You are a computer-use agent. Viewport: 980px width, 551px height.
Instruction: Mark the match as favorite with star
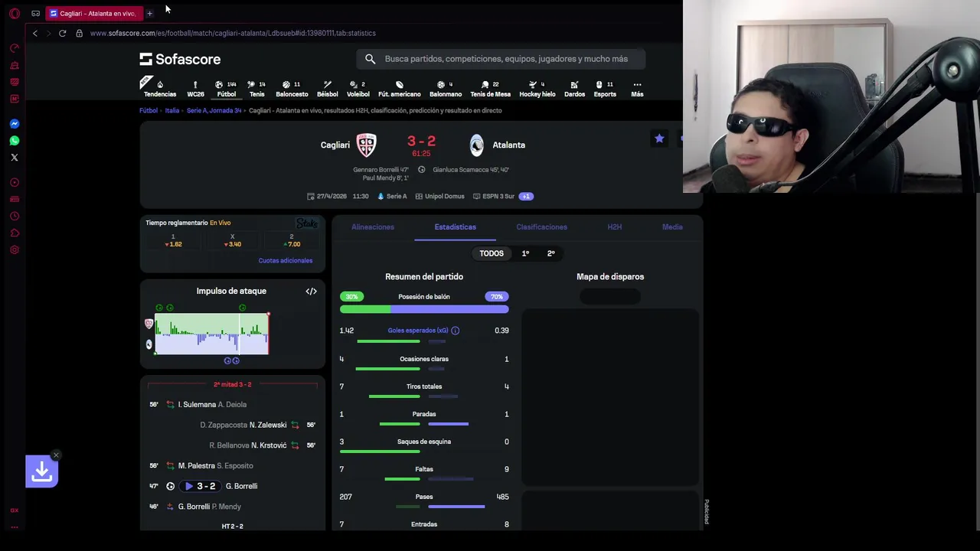[x=659, y=139]
